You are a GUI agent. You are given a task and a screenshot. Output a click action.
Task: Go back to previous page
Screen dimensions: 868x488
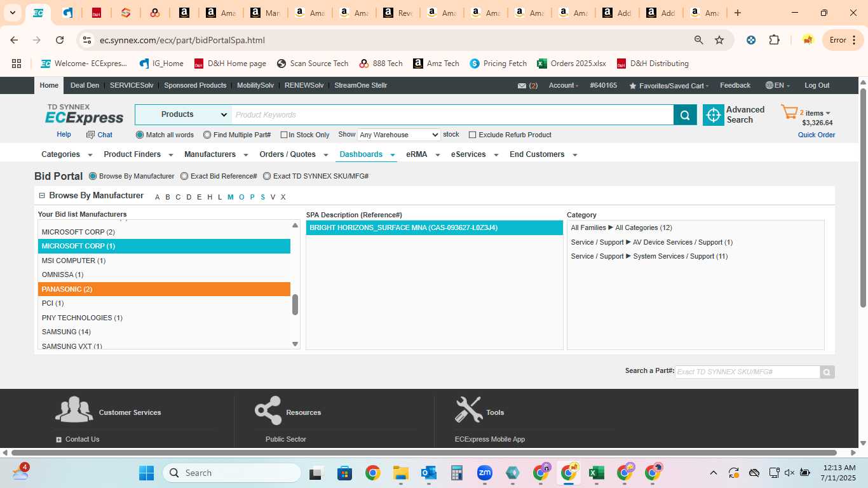tap(14, 40)
